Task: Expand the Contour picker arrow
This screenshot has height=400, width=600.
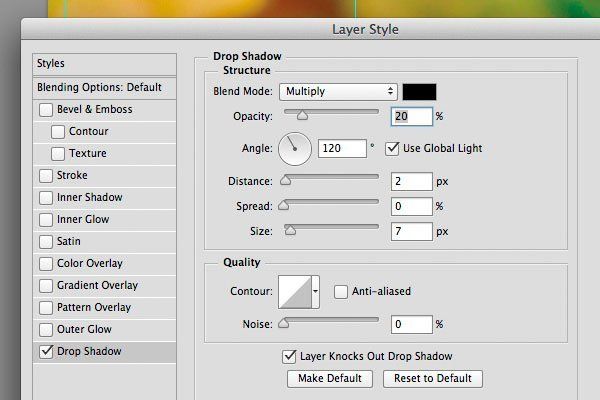Action: pyautogui.click(x=315, y=291)
